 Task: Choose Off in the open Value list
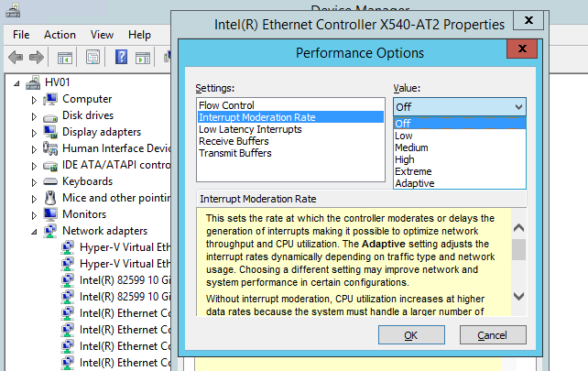[x=460, y=124]
